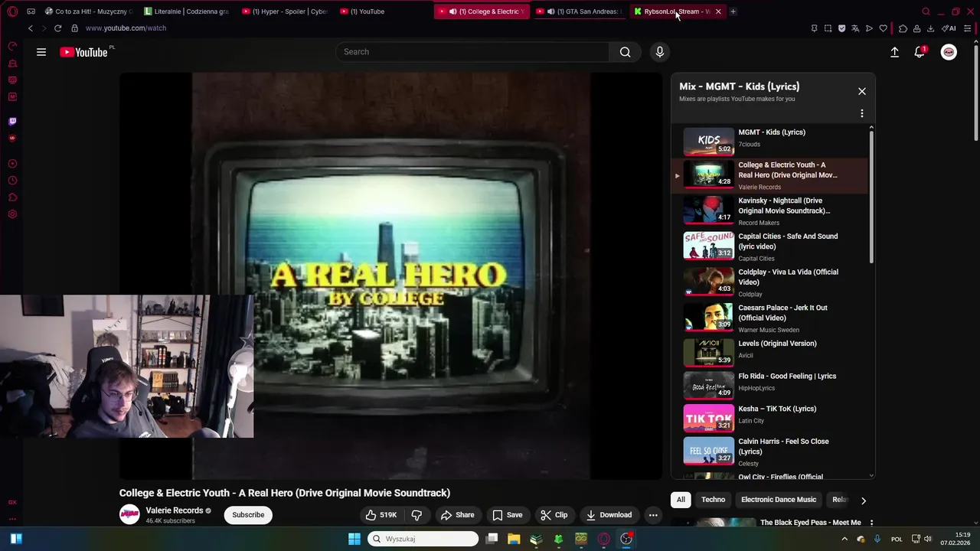Reload the page in the browser
Screen dimensions: 980x551
click(57, 28)
